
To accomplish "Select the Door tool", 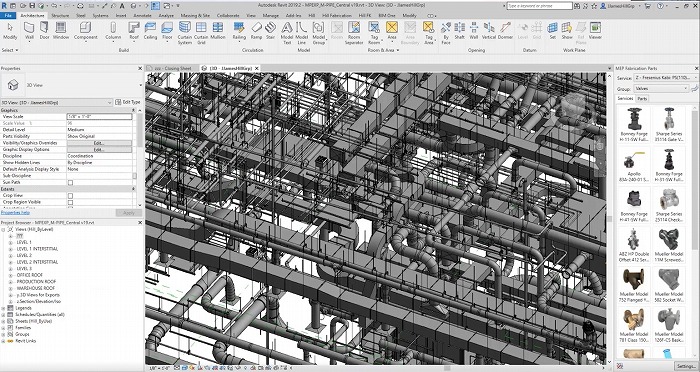I will click(44, 31).
